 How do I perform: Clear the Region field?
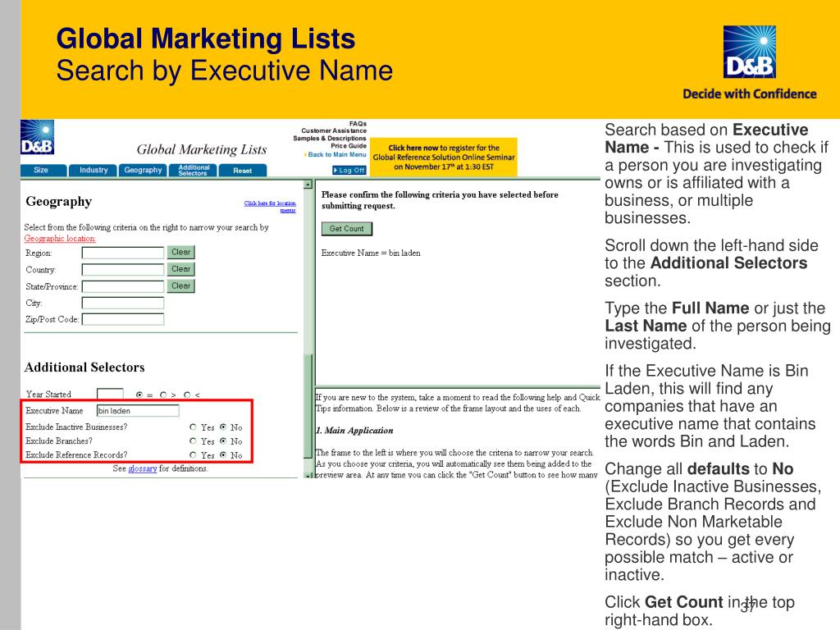[180, 253]
